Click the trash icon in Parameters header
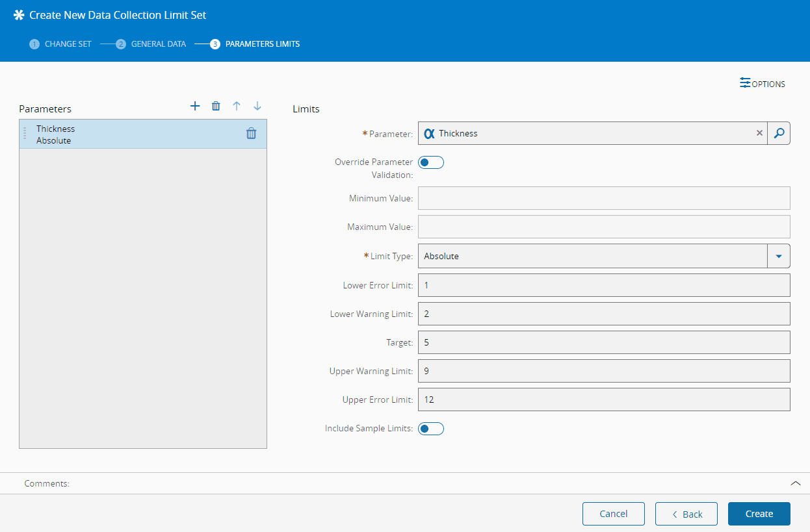This screenshot has height=532, width=810. [216, 106]
